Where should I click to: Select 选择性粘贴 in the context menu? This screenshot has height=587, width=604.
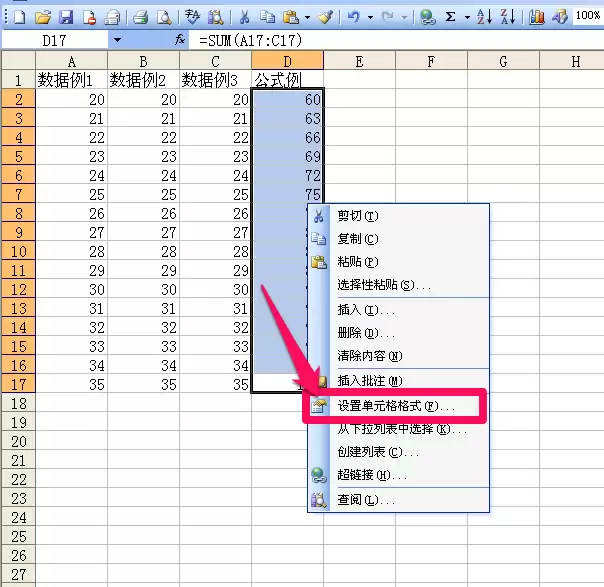(x=384, y=286)
